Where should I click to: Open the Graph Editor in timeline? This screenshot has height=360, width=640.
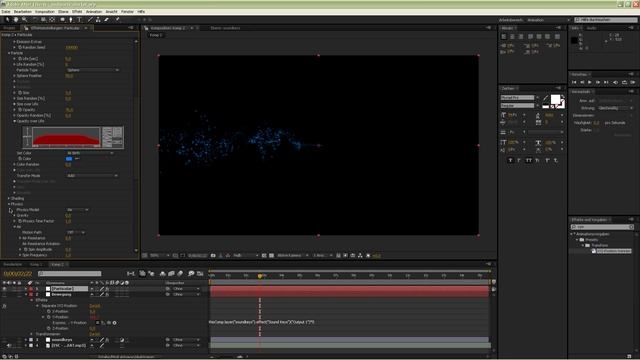(200, 273)
